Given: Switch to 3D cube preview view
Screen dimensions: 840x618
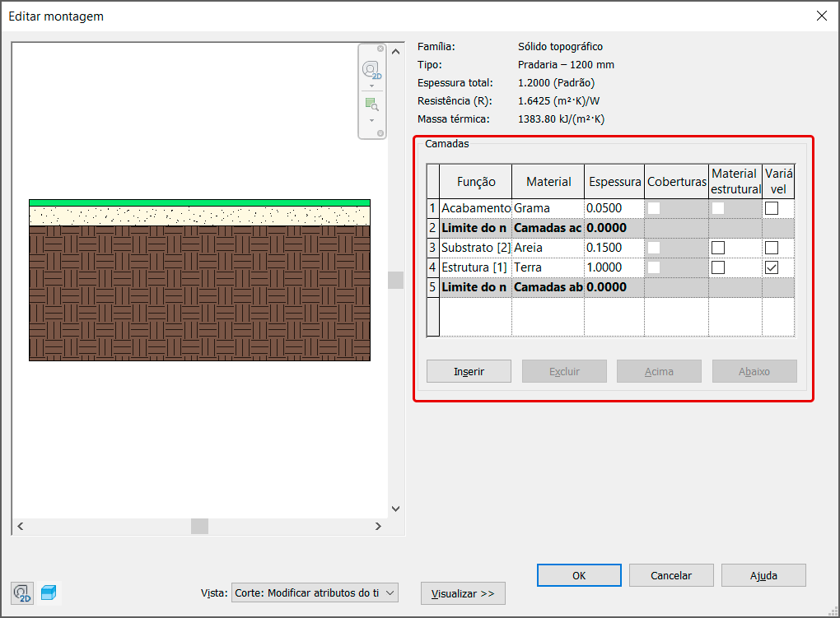Looking at the screenshot, I should 49,593.
